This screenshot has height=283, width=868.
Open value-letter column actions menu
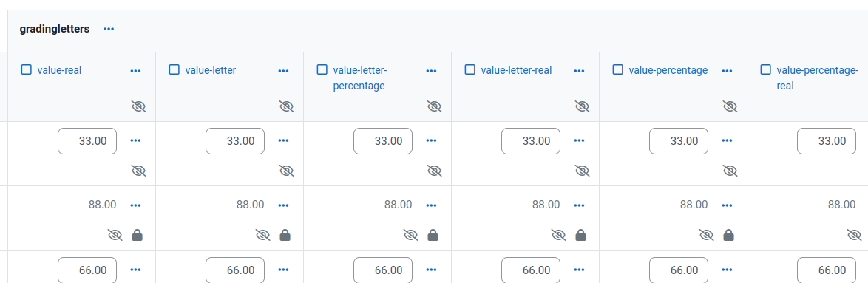point(283,71)
